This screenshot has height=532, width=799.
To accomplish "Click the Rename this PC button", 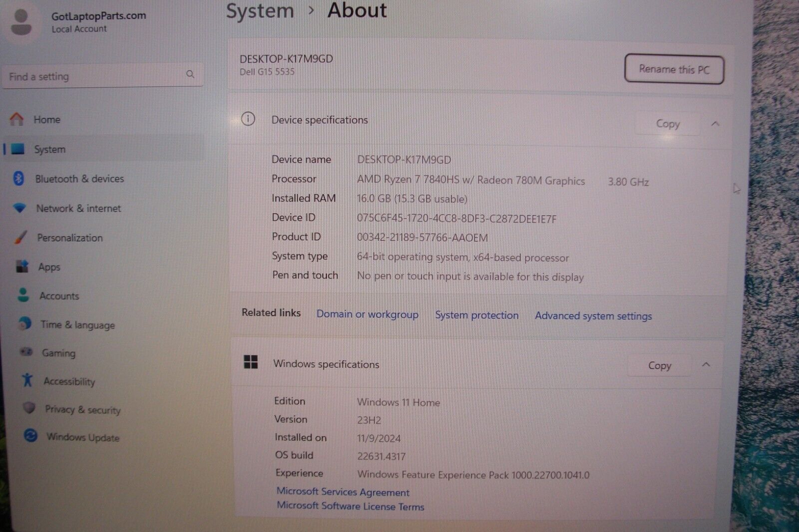I will (674, 69).
